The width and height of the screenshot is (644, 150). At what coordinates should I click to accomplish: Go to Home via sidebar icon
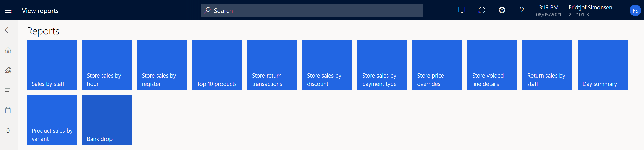click(x=8, y=50)
